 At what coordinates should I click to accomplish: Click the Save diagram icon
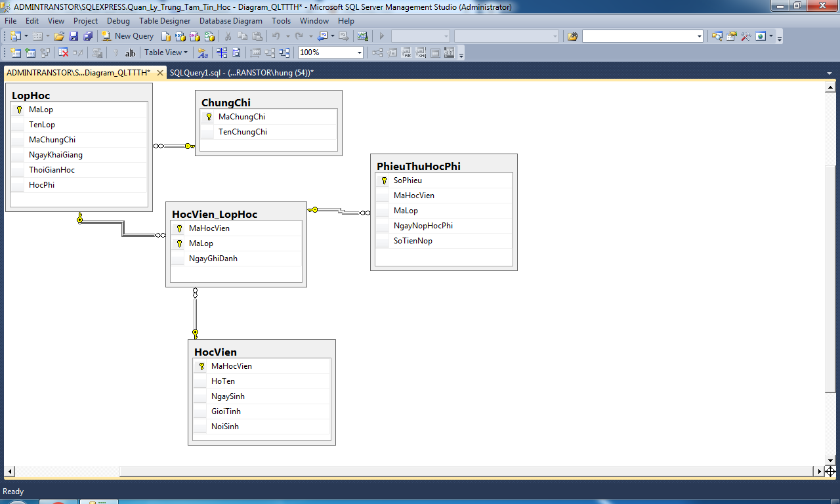(73, 36)
